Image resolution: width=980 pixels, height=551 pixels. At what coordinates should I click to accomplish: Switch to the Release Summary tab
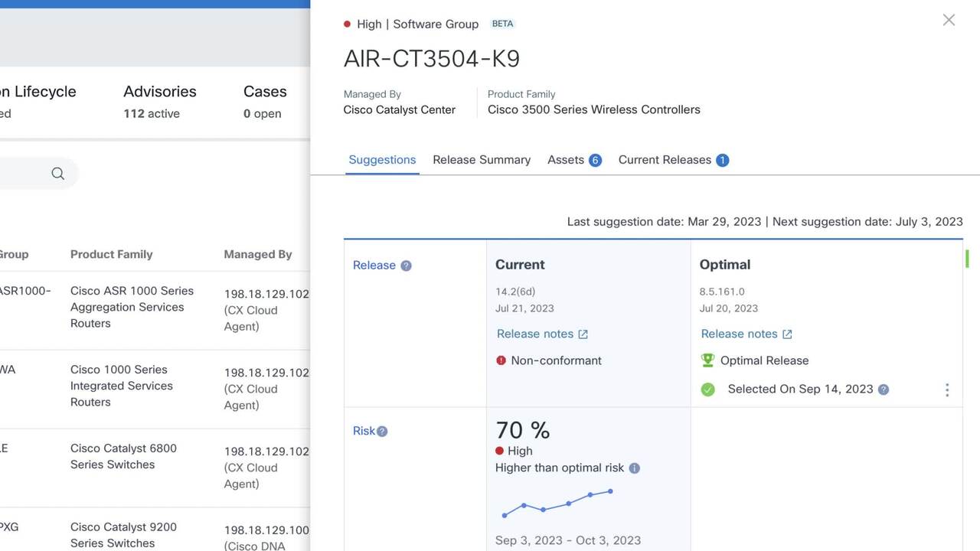[x=482, y=159]
